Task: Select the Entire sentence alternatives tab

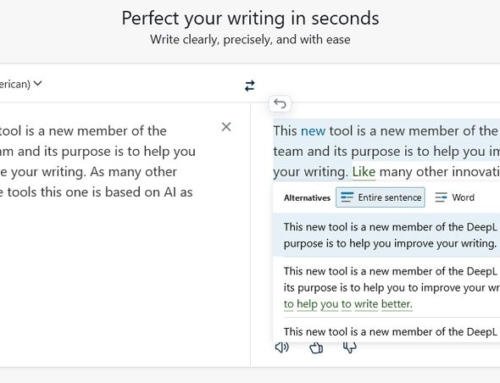Action: pyautogui.click(x=380, y=198)
